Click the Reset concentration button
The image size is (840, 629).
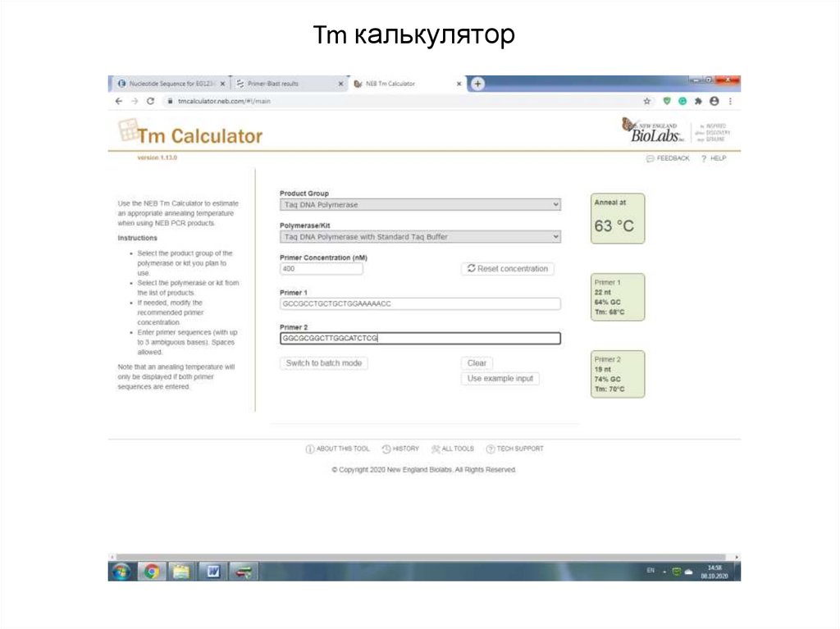[509, 268]
